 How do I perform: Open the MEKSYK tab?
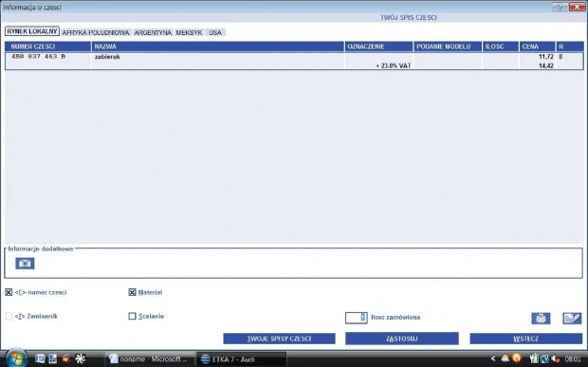(x=189, y=32)
